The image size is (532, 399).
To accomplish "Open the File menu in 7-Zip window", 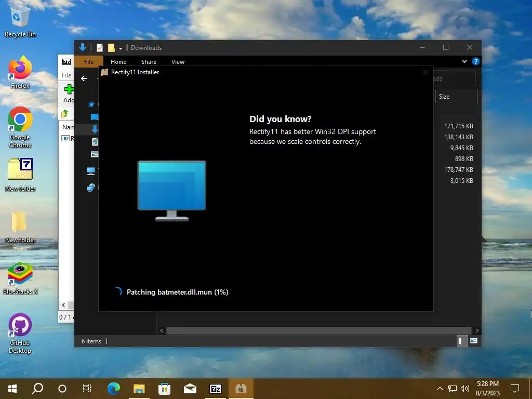I will coord(66,75).
